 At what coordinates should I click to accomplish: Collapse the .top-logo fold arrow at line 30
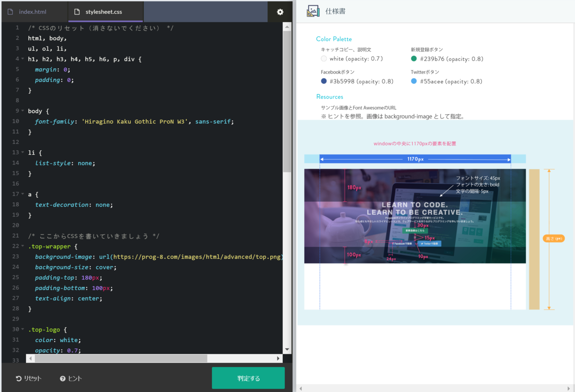(x=23, y=330)
